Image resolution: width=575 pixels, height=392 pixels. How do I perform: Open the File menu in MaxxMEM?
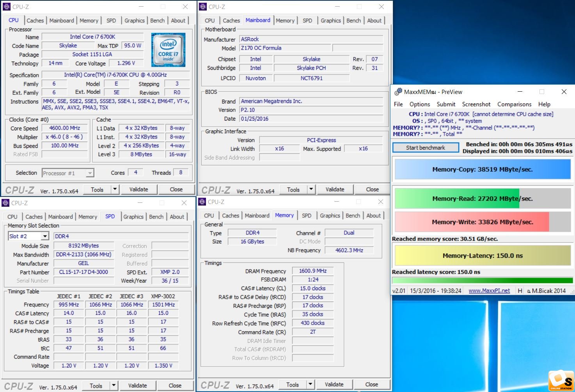pos(398,105)
